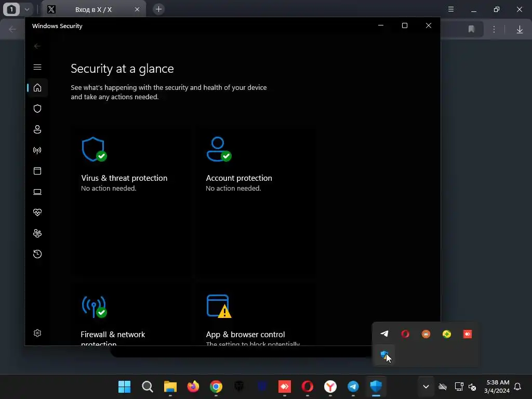Select the 'Вход в X / X' browser tab
Screen dimensions: 532x399
click(x=94, y=9)
